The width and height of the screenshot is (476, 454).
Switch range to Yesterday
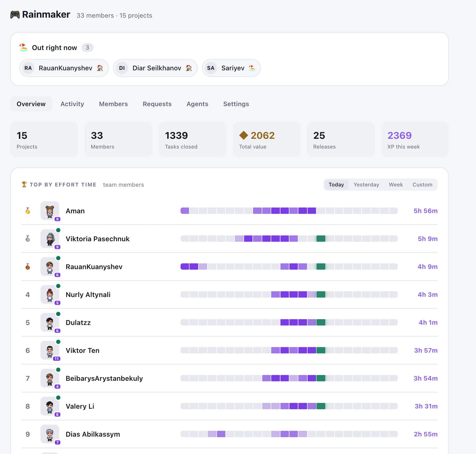click(x=366, y=185)
